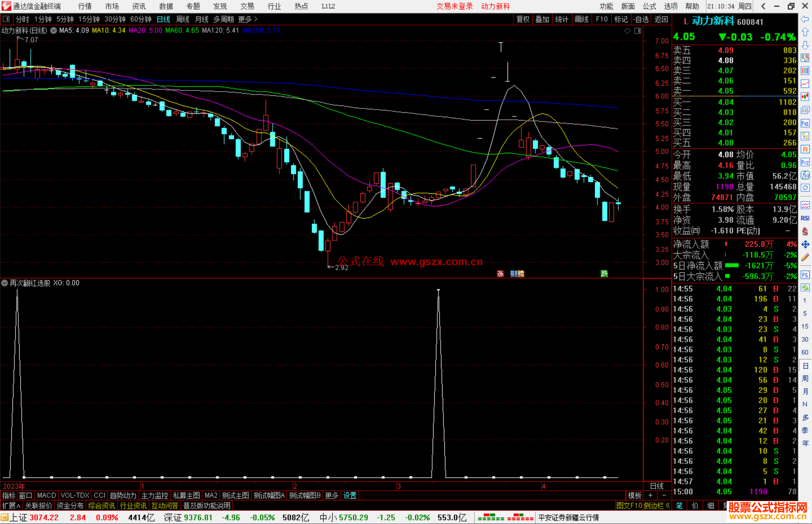Viewport: 812px width, 524px height.
Task: Click the 复权 button above chart
Action: click(523, 19)
